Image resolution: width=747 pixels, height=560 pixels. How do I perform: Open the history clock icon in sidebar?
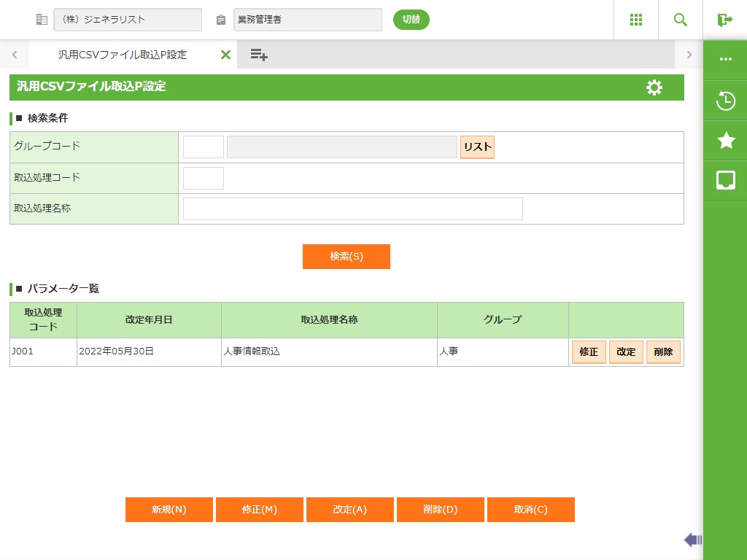pyautogui.click(x=726, y=101)
